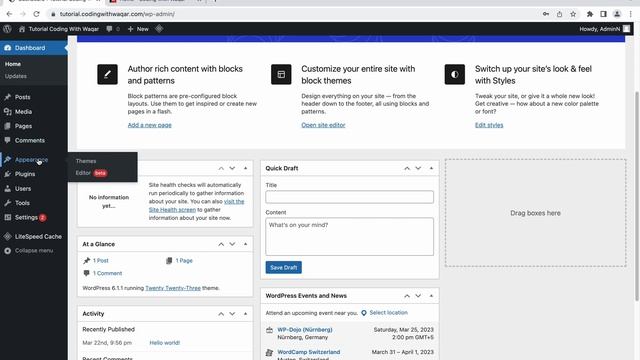Click the pencil icon for block content
The width and height of the screenshot is (640, 360).
(x=107, y=74)
